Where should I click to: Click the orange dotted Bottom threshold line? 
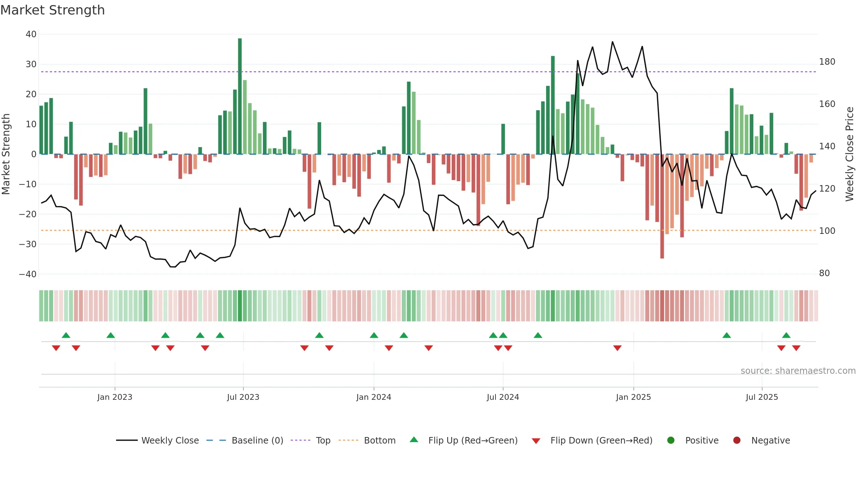[x=429, y=230]
